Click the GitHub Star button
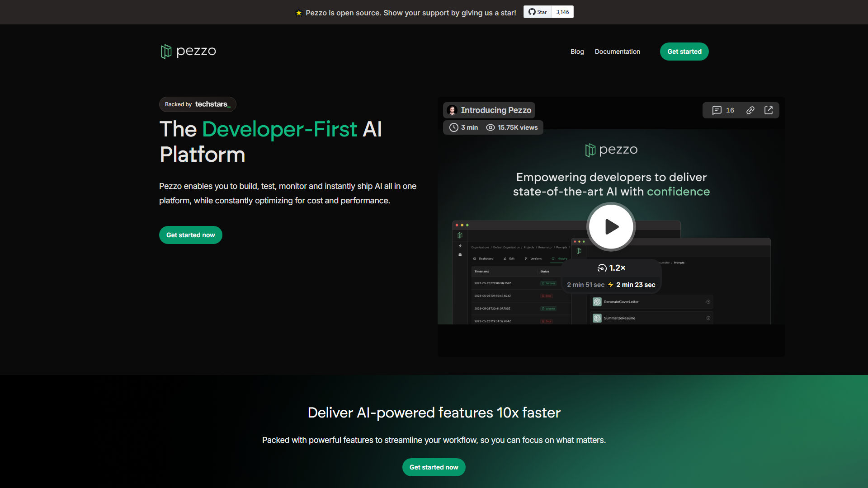 point(538,12)
